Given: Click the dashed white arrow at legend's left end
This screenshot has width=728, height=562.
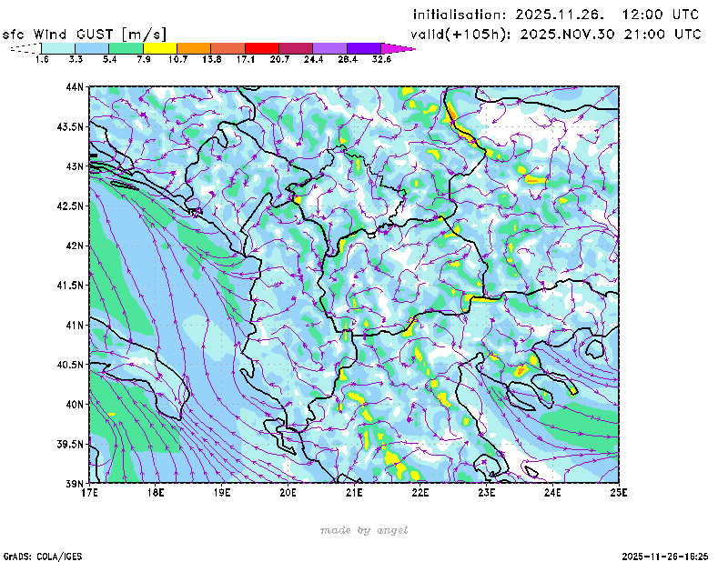Looking at the screenshot, I should pyautogui.click(x=24, y=47).
